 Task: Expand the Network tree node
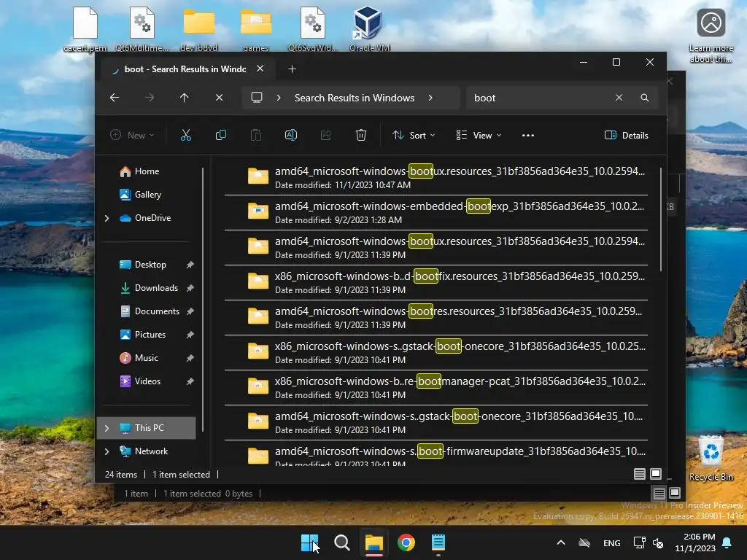pos(107,451)
